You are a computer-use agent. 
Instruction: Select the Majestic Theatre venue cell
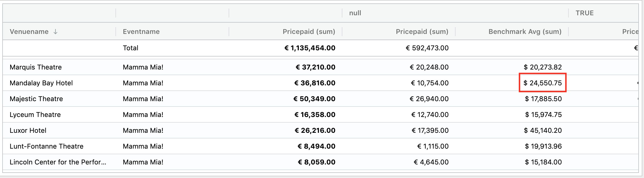pyautogui.click(x=36, y=99)
